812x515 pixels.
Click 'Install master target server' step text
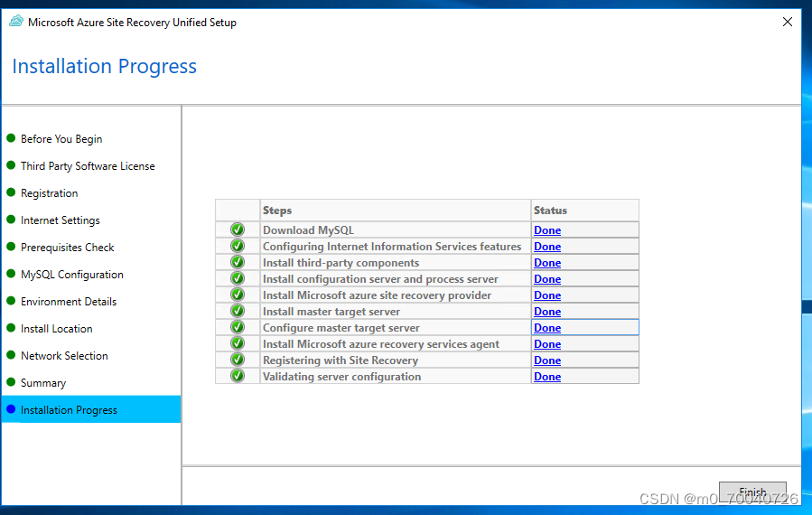tap(331, 312)
